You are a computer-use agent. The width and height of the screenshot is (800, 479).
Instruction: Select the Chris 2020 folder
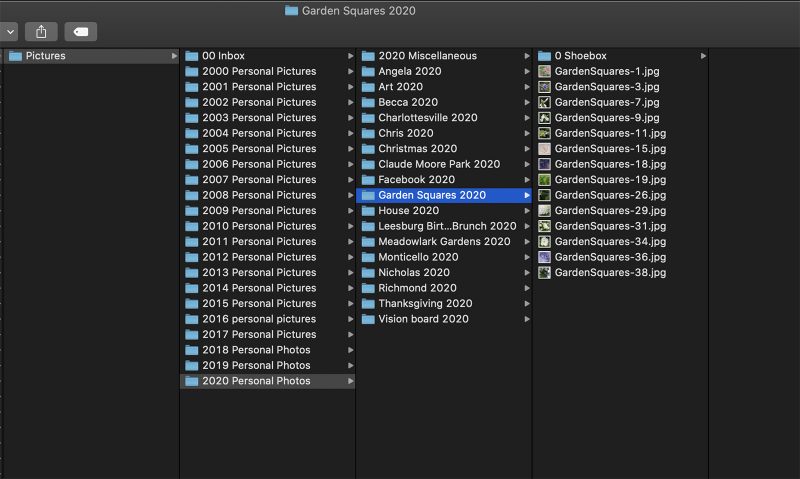(444, 133)
